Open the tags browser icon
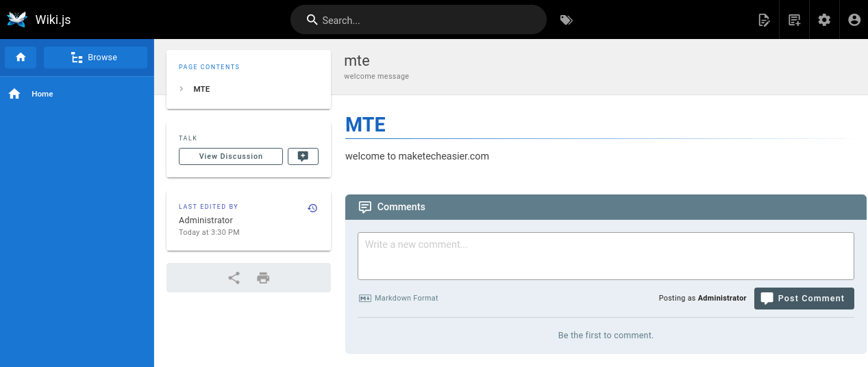This screenshot has height=367, width=868. [566, 20]
